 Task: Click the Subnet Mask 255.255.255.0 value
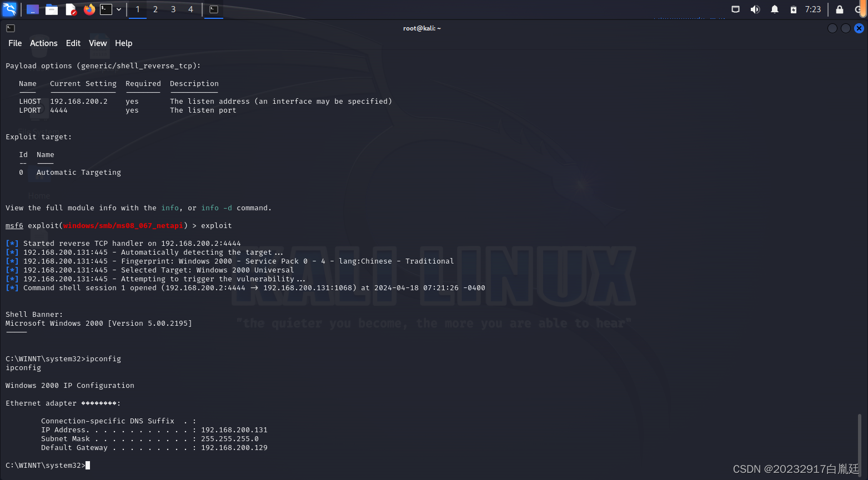tap(230, 439)
